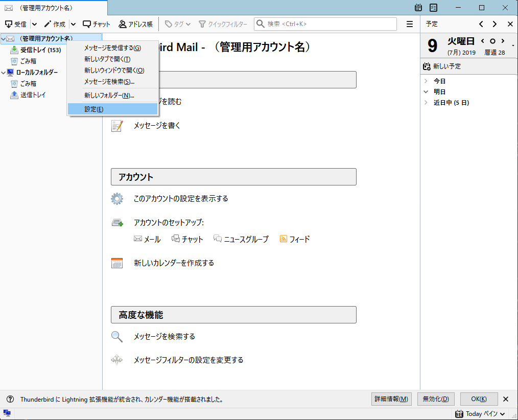Expand the 今日 section in events pane

pyautogui.click(x=426, y=81)
